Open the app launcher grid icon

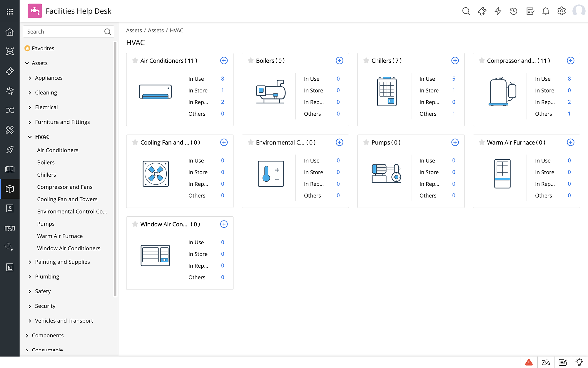point(10,11)
